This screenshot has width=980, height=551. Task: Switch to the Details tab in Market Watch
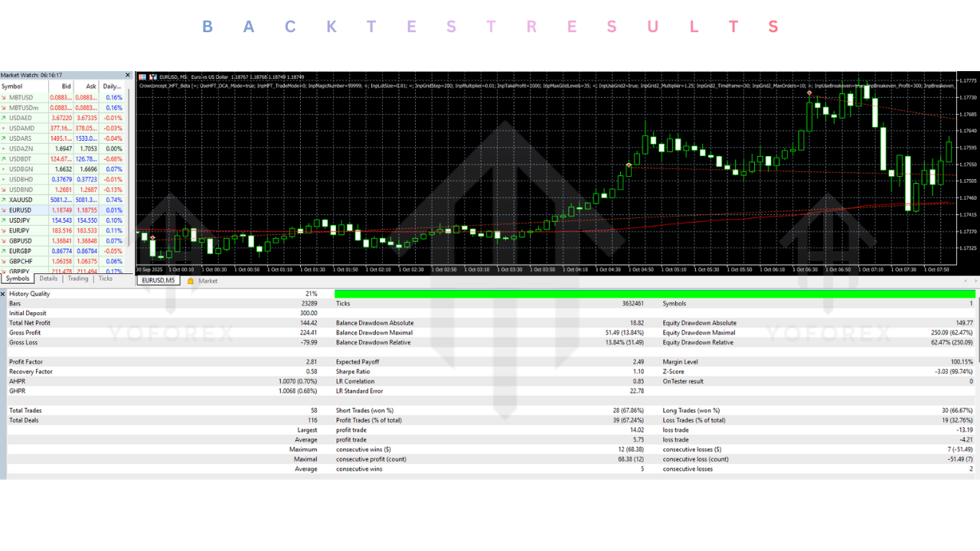pos(47,279)
